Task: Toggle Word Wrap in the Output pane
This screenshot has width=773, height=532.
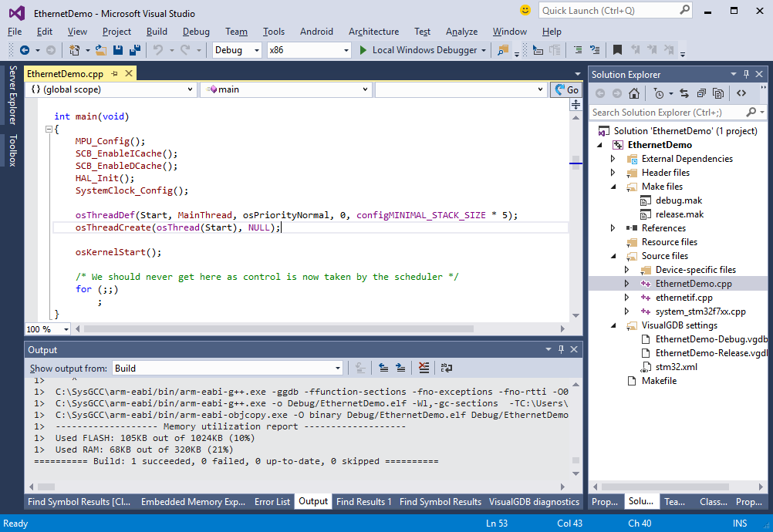Action: (x=446, y=368)
